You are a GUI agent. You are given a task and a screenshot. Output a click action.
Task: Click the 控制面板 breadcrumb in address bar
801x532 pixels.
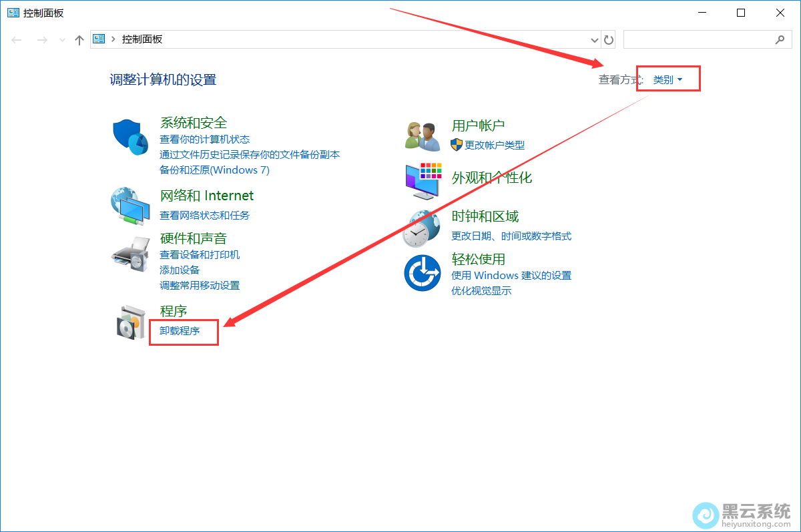pos(142,39)
